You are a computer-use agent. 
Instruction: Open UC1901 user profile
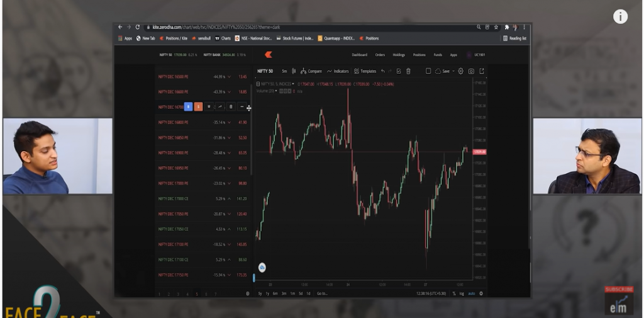coord(477,55)
